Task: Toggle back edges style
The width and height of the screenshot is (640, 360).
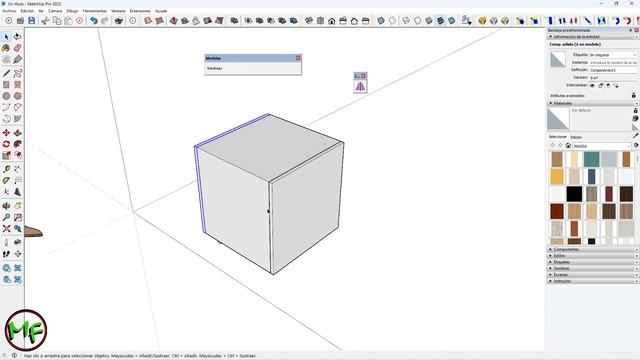Action: (392, 20)
